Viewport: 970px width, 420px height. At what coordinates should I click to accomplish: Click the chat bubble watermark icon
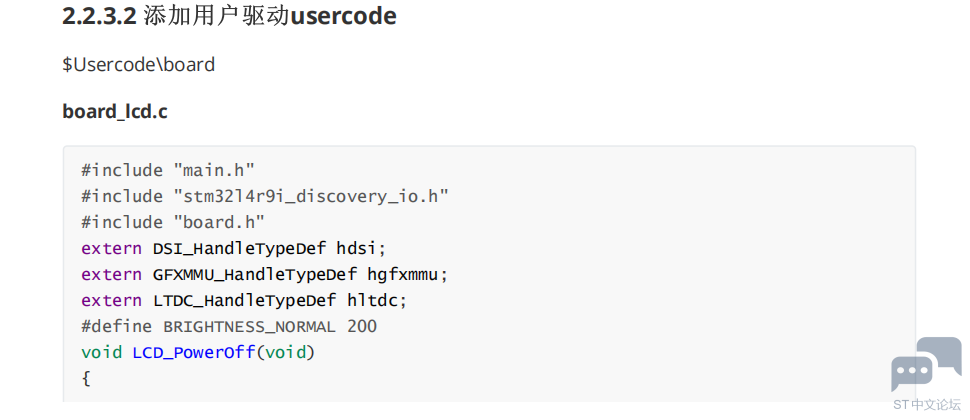pos(926,364)
